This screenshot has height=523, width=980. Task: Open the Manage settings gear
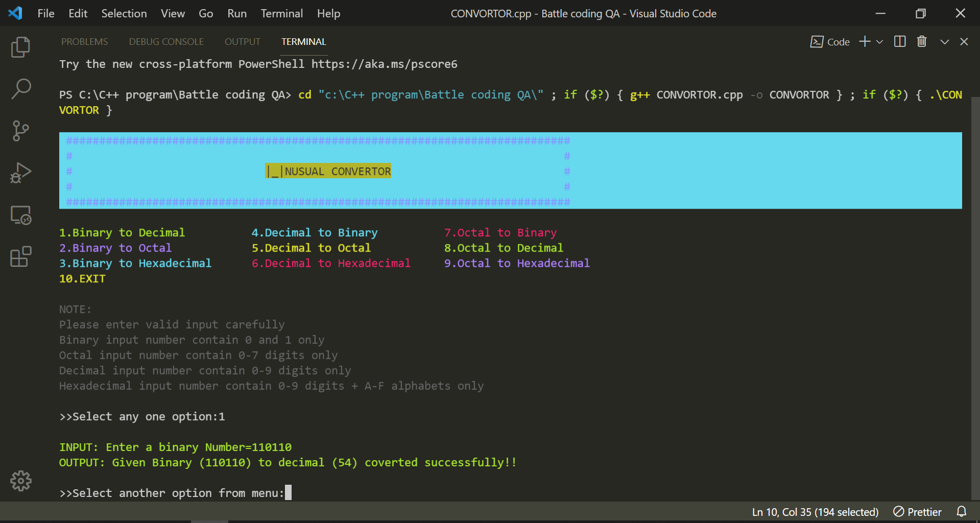coord(20,480)
